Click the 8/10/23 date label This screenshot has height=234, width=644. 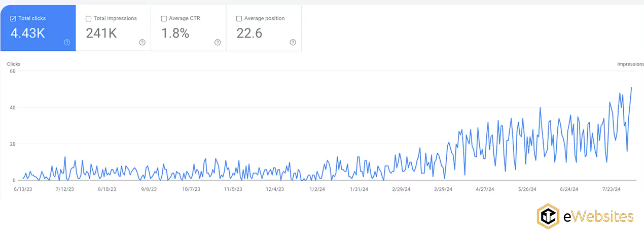click(x=106, y=189)
